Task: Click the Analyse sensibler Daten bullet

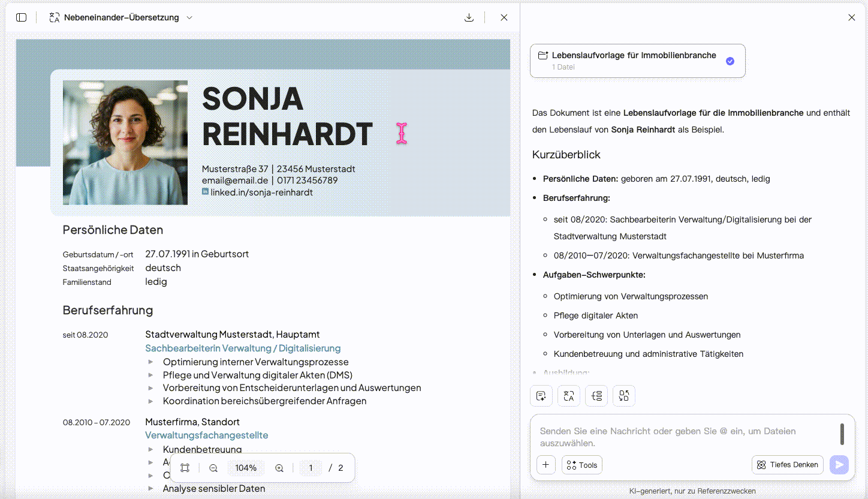Action: (214, 489)
